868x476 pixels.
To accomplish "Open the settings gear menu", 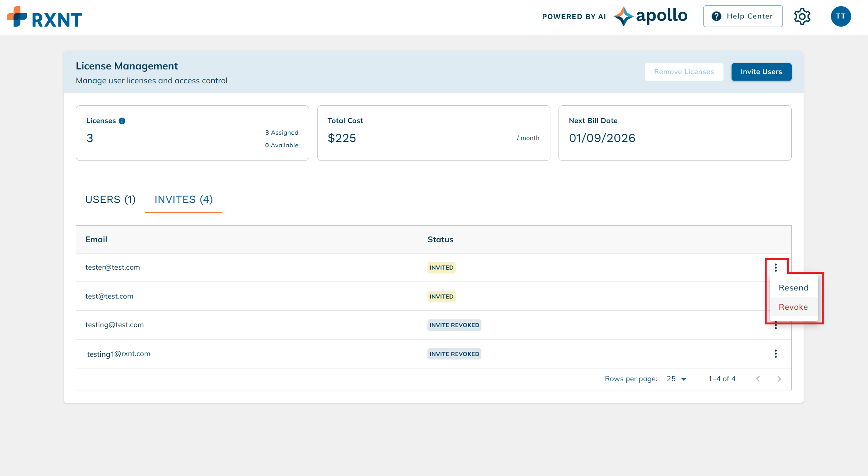I will tap(802, 16).
